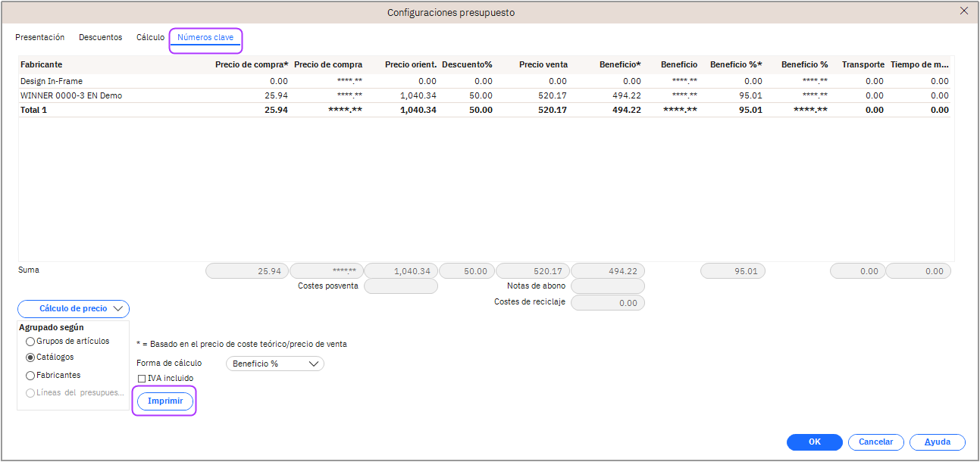
Task: Select the Design In-Frame row
Action: pos(52,81)
